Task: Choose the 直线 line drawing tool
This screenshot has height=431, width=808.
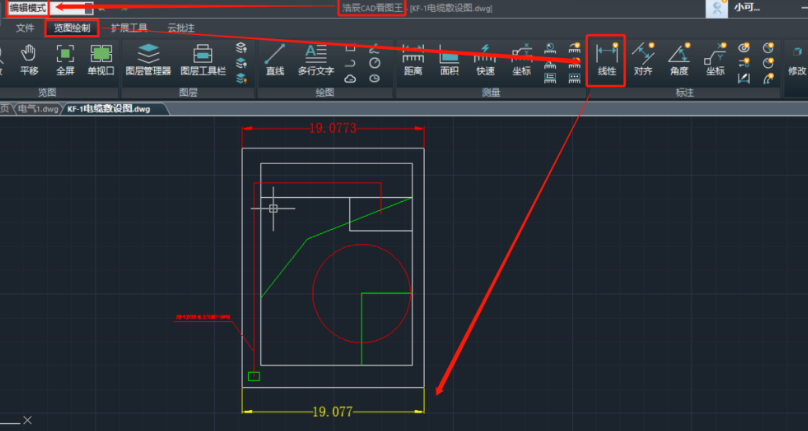Action: click(x=275, y=58)
